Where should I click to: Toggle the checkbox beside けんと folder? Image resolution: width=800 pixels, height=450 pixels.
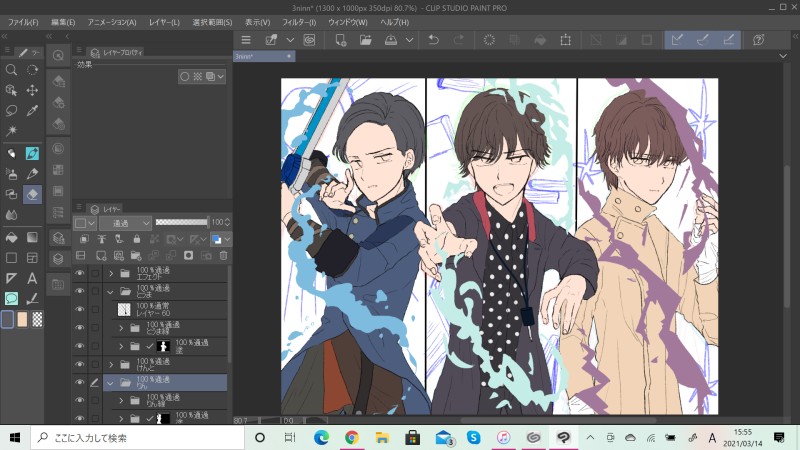(x=95, y=364)
